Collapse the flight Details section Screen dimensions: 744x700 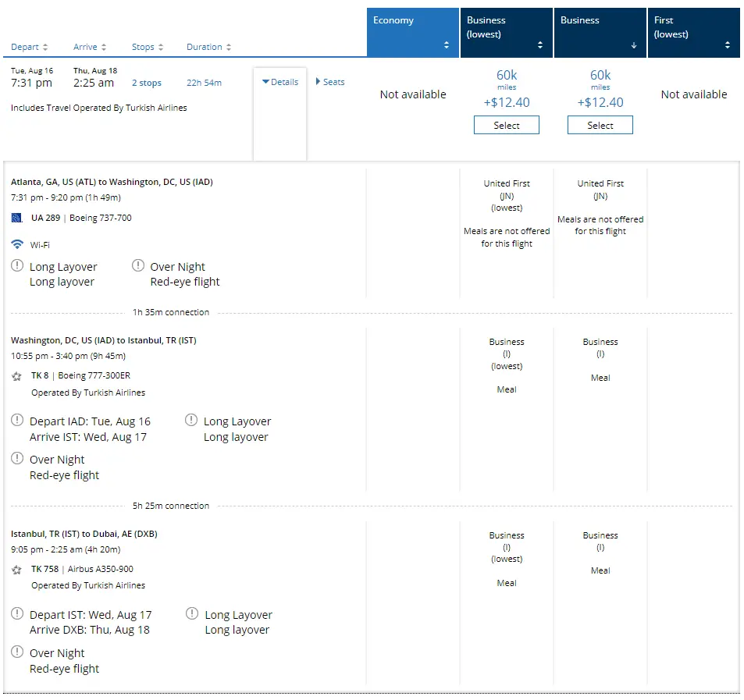click(x=280, y=82)
